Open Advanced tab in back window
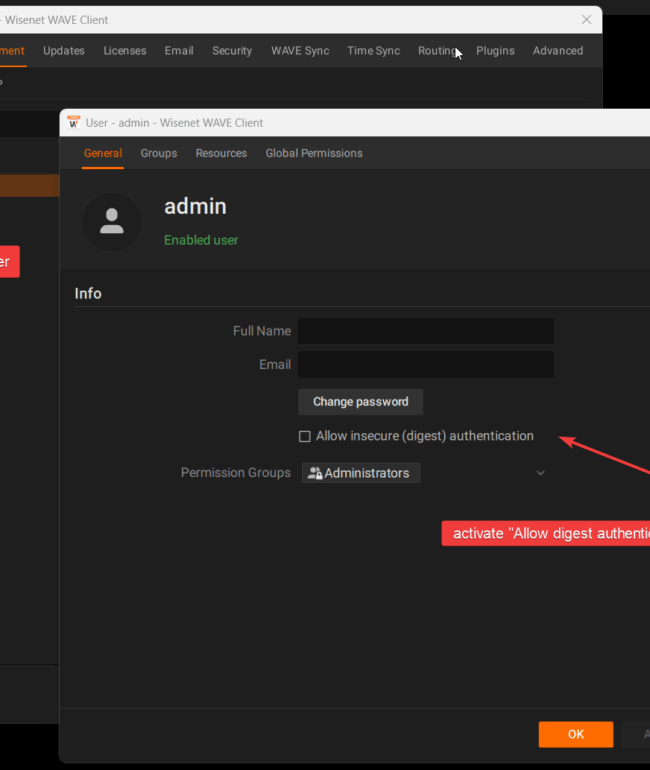The height and width of the screenshot is (770, 650). point(558,51)
